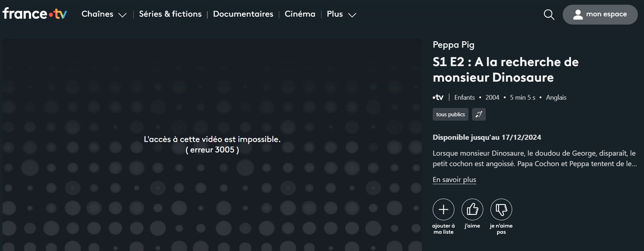Screen dimensions: 644x251
Task: Go to the france.tv home logo
Action: point(35,14)
